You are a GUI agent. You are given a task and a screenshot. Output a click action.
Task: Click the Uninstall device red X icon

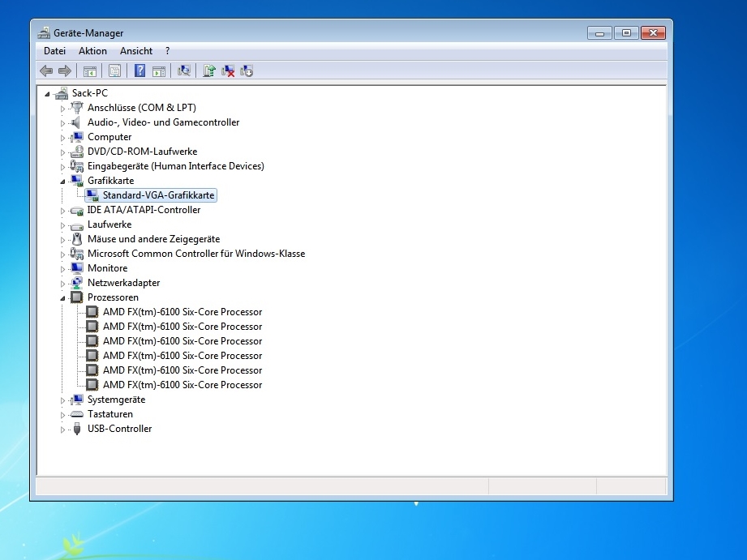coord(228,71)
